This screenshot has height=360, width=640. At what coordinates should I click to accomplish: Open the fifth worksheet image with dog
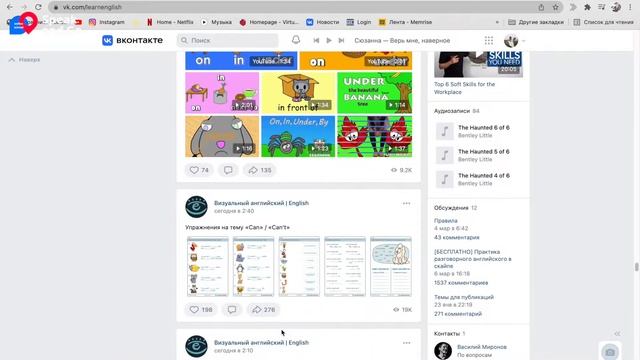391,266
